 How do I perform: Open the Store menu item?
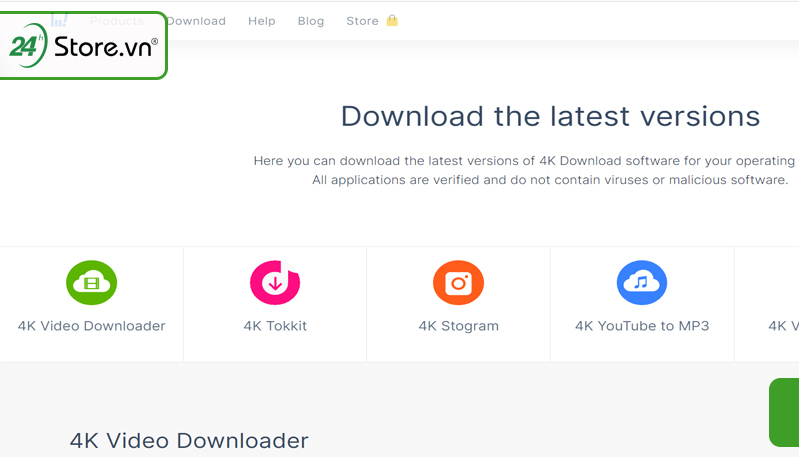pyautogui.click(x=362, y=21)
